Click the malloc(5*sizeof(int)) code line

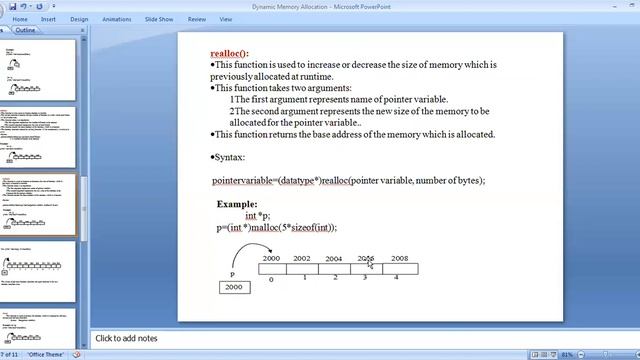277,228
